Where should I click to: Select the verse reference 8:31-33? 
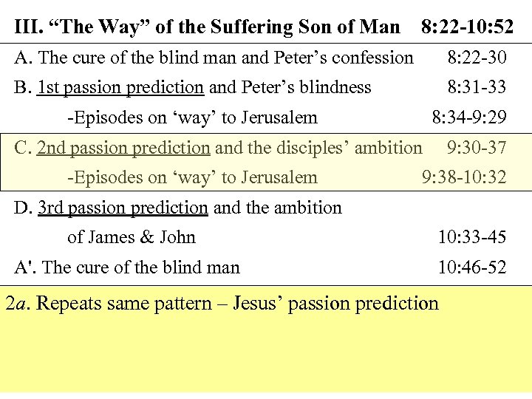(477, 87)
